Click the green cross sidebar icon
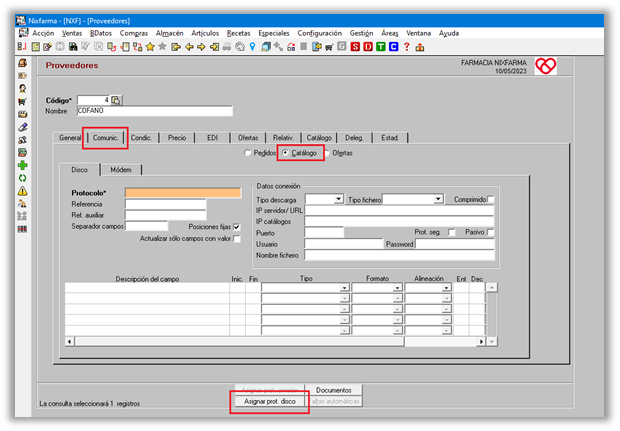The height and width of the screenshot is (431, 620). 23,165
